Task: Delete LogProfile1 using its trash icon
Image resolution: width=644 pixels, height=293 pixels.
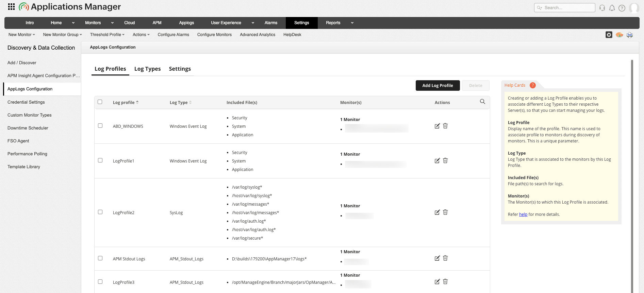Action: [445, 160]
